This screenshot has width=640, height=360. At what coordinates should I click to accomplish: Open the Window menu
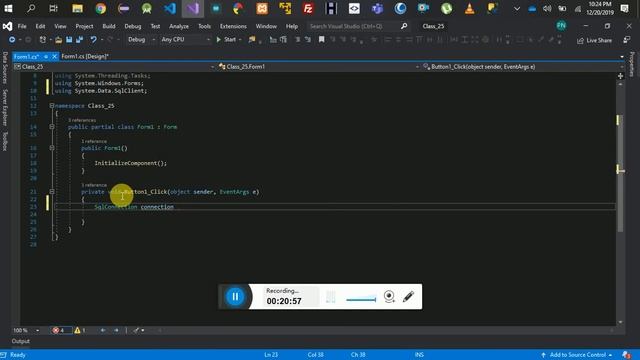266,26
